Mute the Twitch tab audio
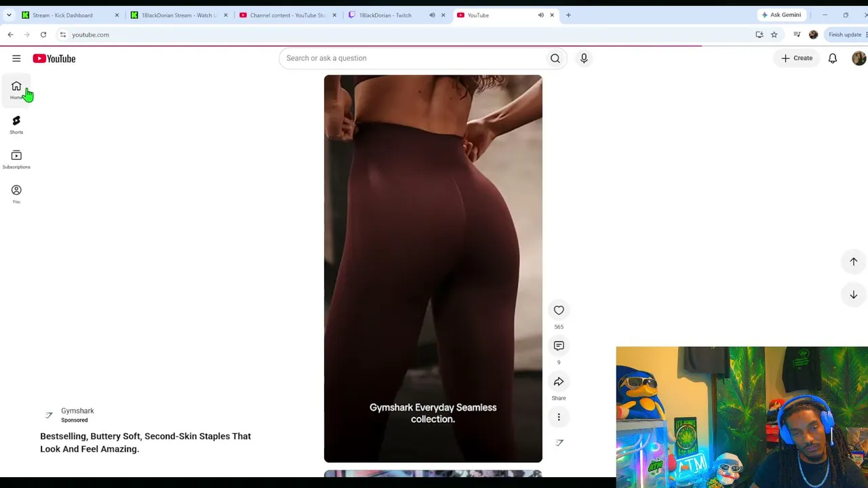Image resolution: width=868 pixels, height=488 pixels. (x=432, y=15)
